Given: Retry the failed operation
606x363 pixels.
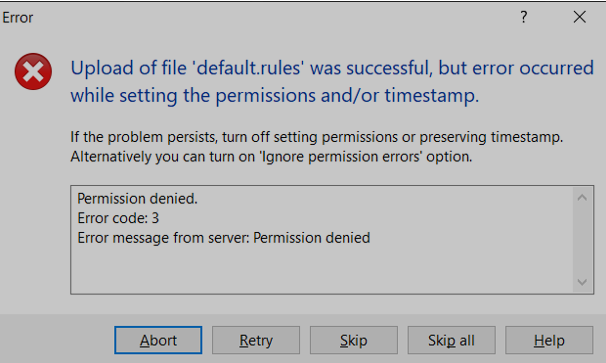Looking at the screenshot, I should pyautogui.click(x=256, y=340).
